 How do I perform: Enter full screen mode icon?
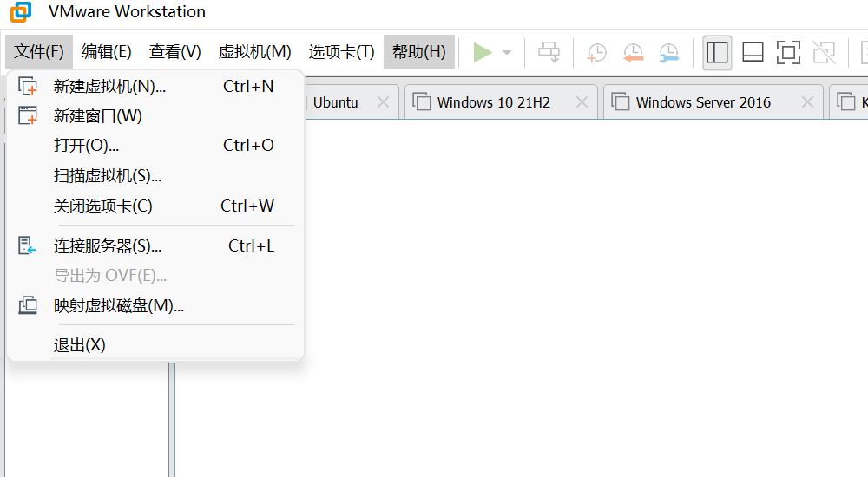(788, 52)
